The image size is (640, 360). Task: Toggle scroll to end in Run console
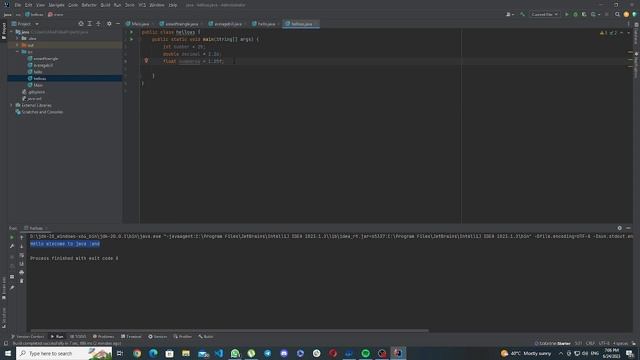click(22, 264)
